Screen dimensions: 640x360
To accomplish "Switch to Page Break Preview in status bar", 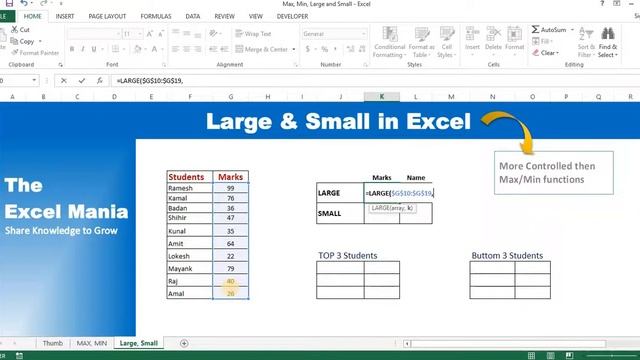I will (x=569, y=356).
